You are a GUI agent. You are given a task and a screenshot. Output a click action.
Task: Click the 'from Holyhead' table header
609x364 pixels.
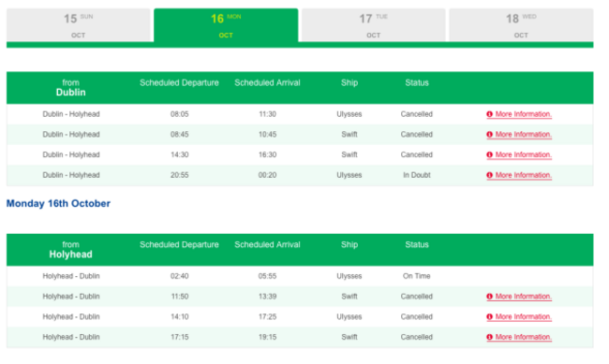(x=70, y=250)
